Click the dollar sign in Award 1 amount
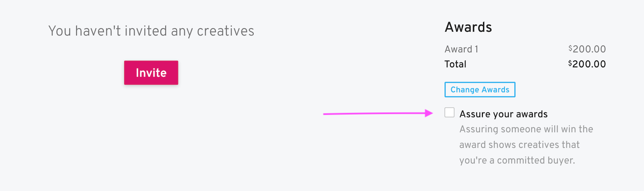 coord(570,48)
